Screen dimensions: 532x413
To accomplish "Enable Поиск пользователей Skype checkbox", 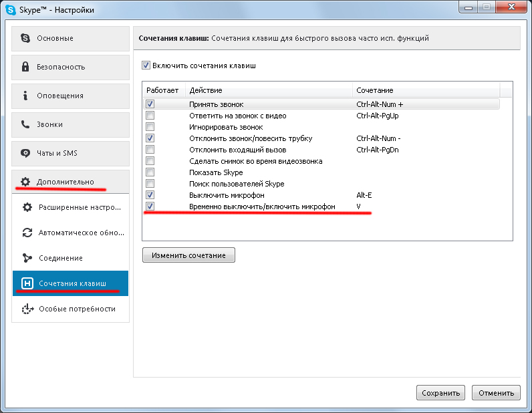I will tap(150, 184).
